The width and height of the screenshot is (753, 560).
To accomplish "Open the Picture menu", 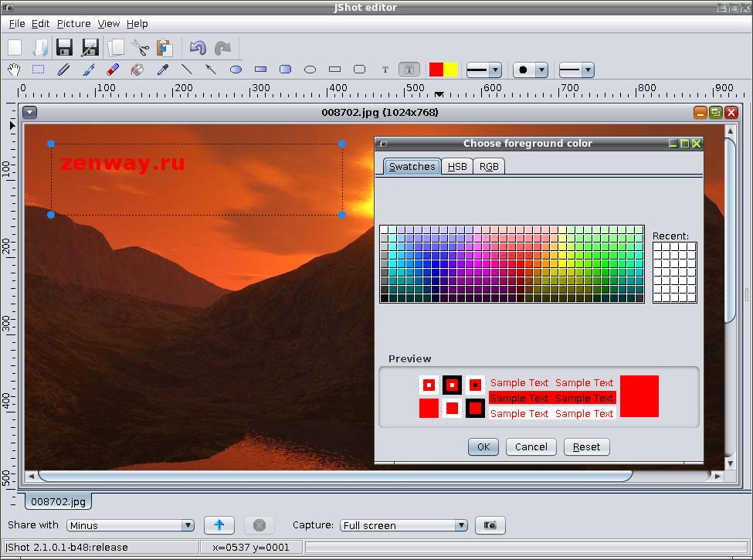I will pyautogui.click(x=73, y=23).
